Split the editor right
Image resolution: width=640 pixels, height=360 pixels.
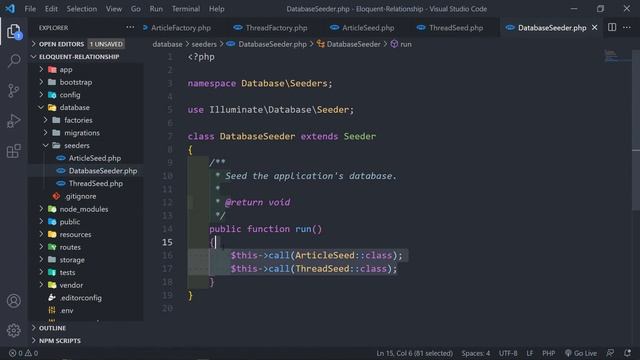612,27
